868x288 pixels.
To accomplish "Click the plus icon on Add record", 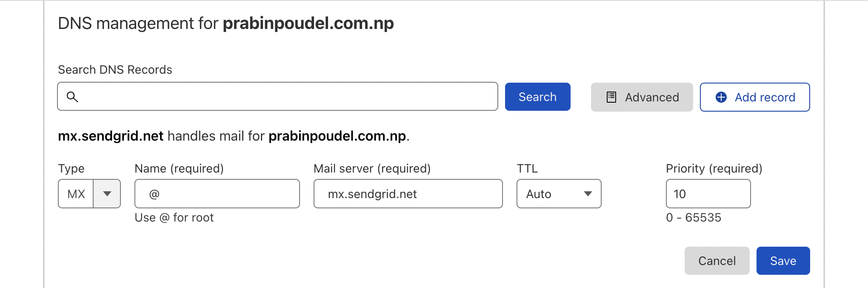I will (720, 97).
